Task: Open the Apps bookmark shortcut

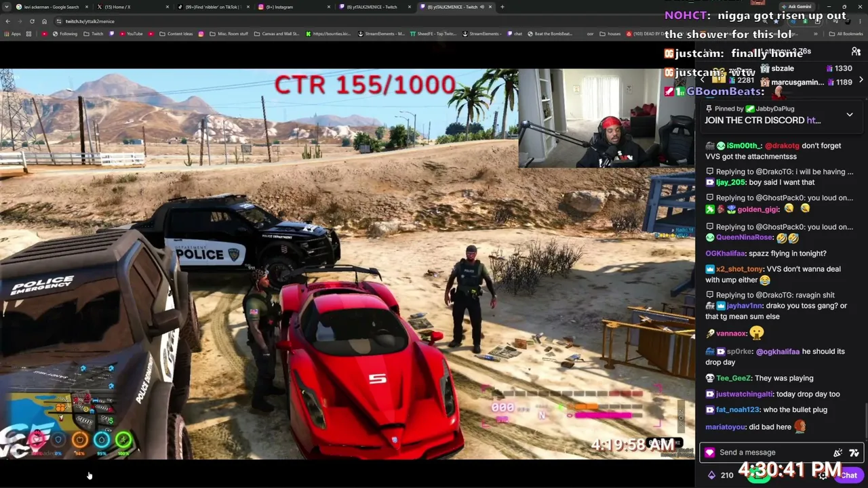Action: click(14, 34)
